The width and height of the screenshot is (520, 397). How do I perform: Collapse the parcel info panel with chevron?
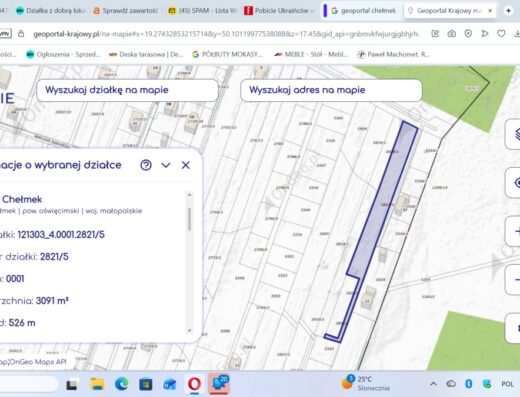coord(166,165)
